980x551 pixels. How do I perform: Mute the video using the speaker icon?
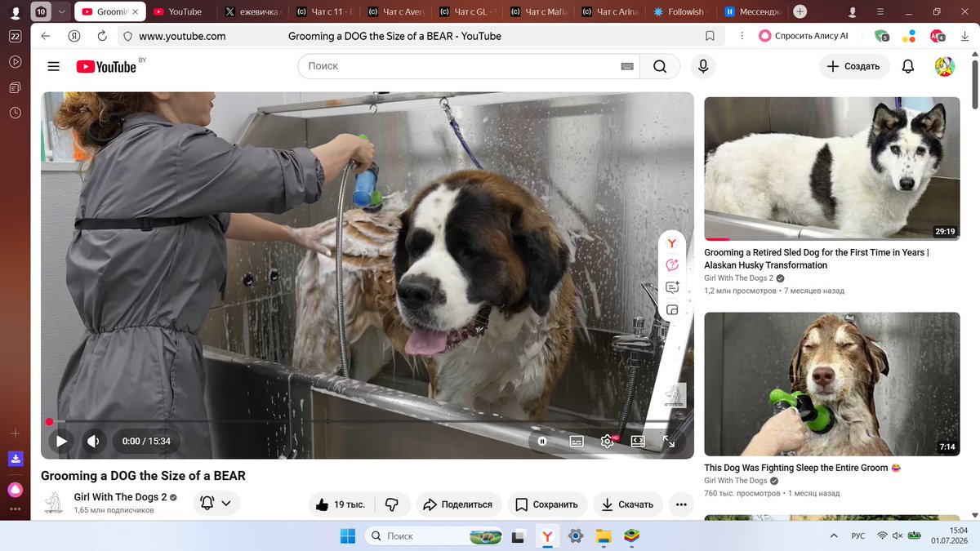[93, 441]
